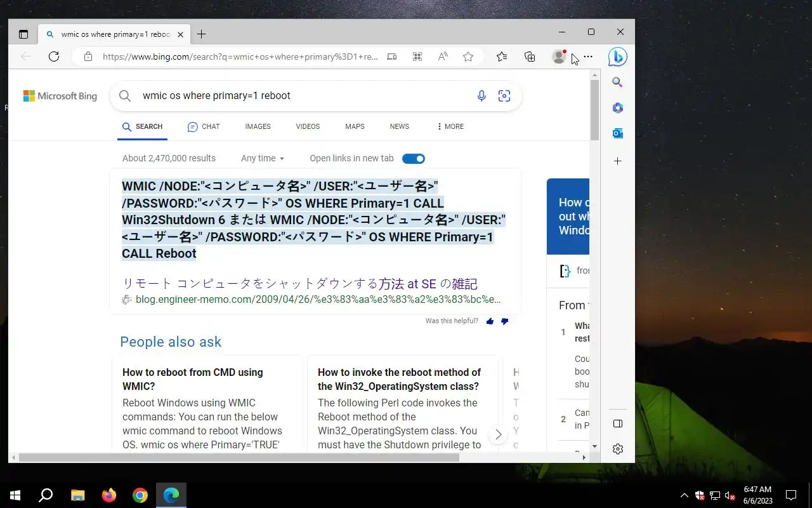Mark answer as helpful thumbs up
The height and width of the screenshot is (508, 812).
click(x=490, y=321)
